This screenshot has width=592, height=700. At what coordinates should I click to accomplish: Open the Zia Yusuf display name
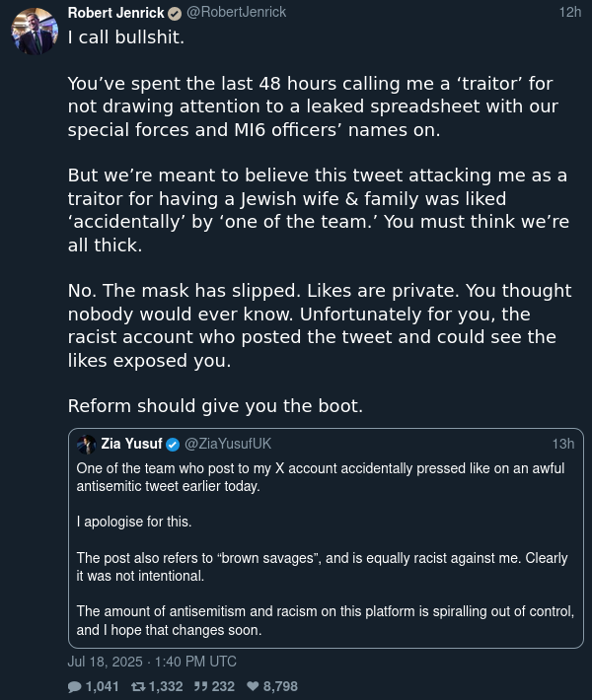pos(131,444)
